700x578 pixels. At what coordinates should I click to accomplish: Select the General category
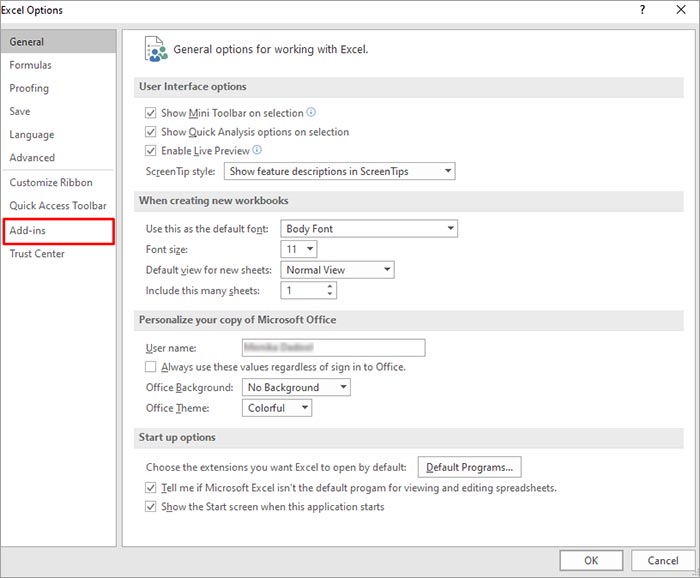58,42
